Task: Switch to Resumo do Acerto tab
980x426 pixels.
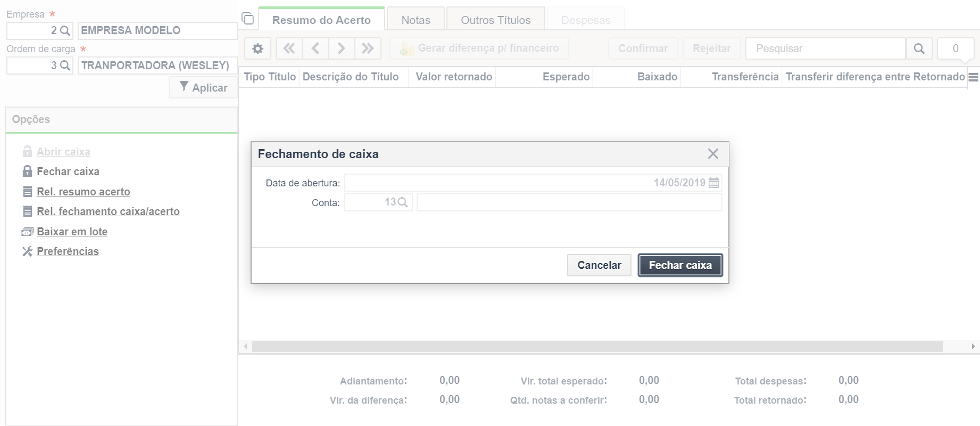Action: (321, 20)
